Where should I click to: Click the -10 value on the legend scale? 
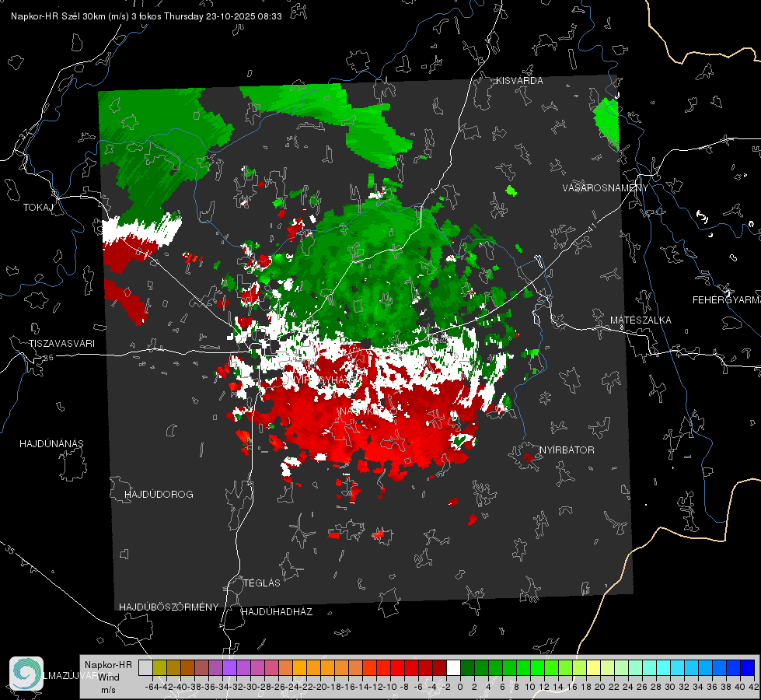click(x=390, y=687)
